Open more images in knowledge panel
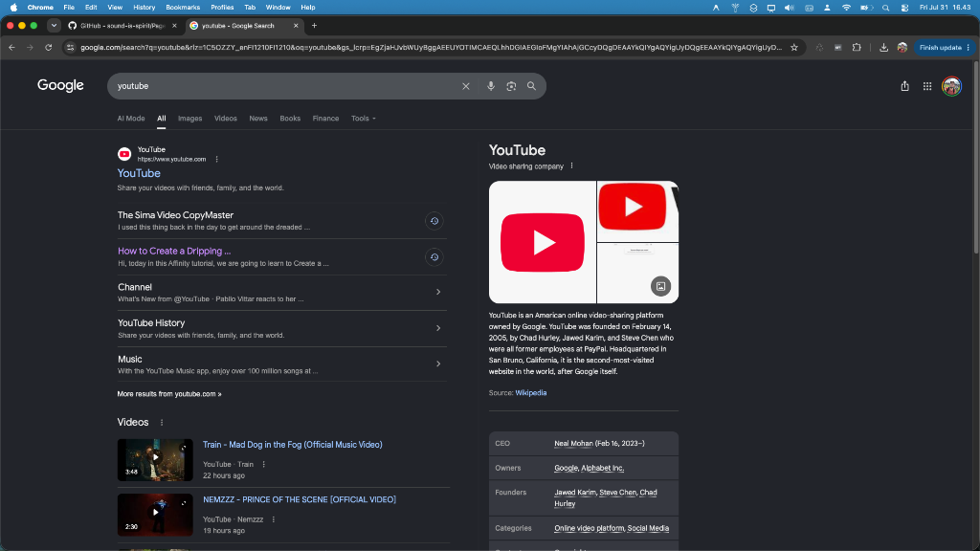980x551 pixels. point(660,286)
